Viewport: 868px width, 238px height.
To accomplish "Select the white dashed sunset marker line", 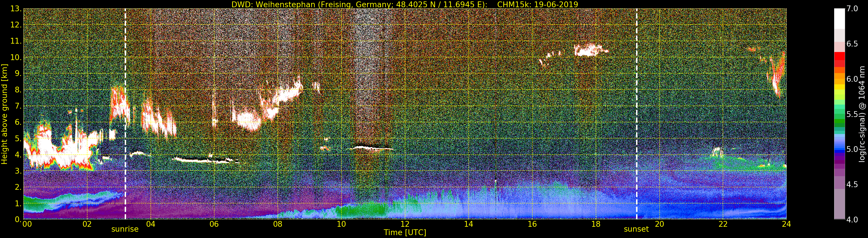I will coord(637,114).
